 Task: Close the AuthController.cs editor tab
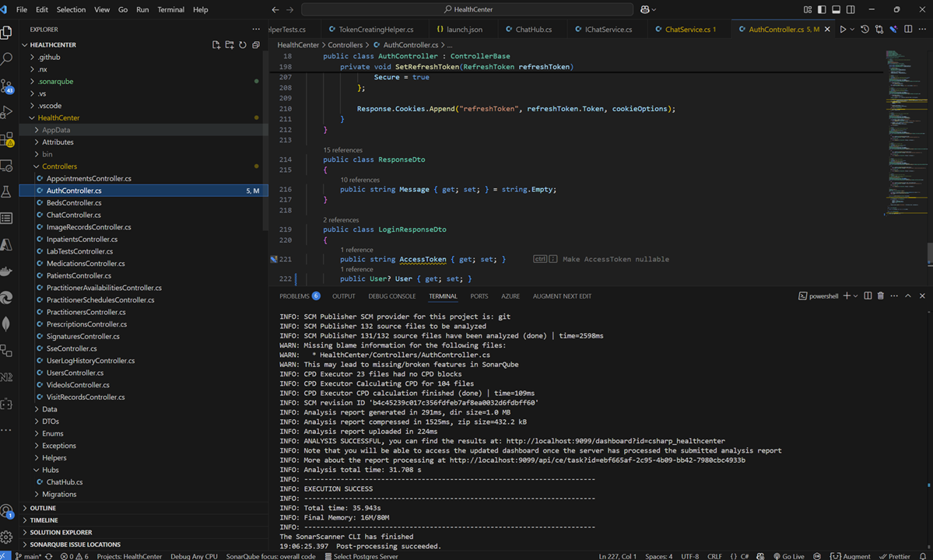coord(827,29)
